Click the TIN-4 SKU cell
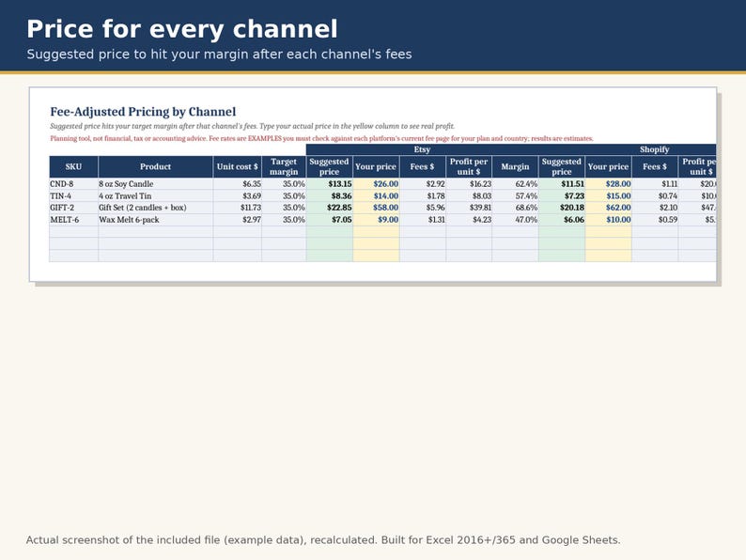The image size is (746, 560). click(x=73, y=195)
